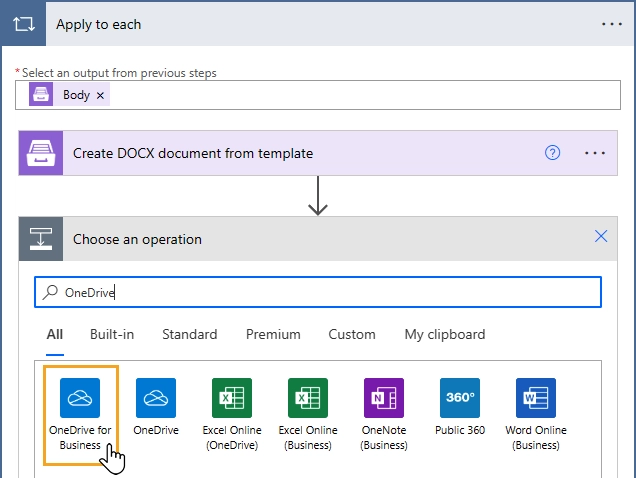Click the Choose an operation header icon
Screen dimensions: 636x478
pyautogui.click(x=41, y=239)
